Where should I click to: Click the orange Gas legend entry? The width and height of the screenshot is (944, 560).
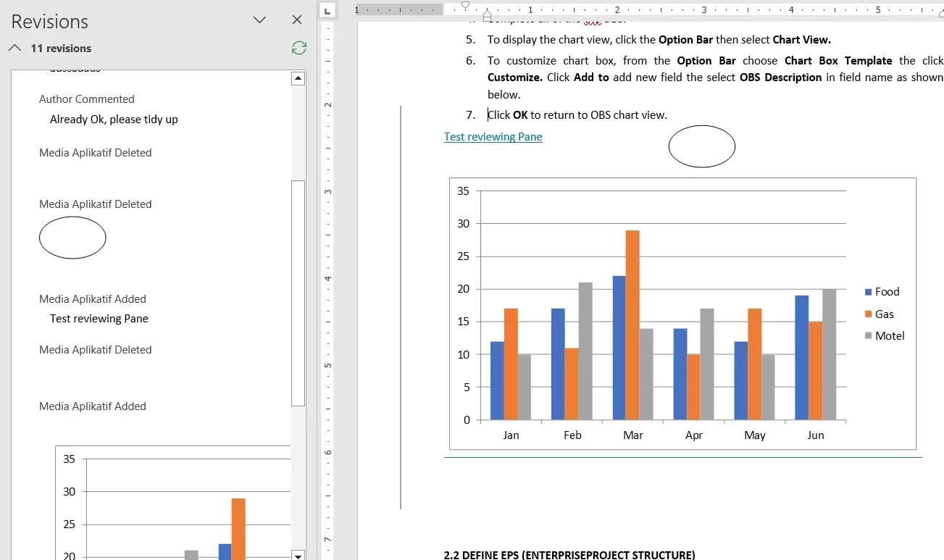tap(884, 314)
